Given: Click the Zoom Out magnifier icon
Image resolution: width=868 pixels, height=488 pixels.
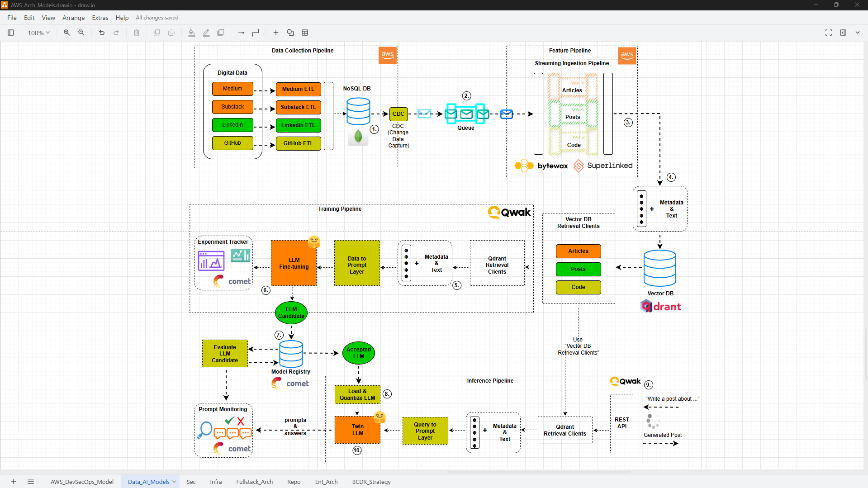Looking at the screenshot, I should 81,33.
